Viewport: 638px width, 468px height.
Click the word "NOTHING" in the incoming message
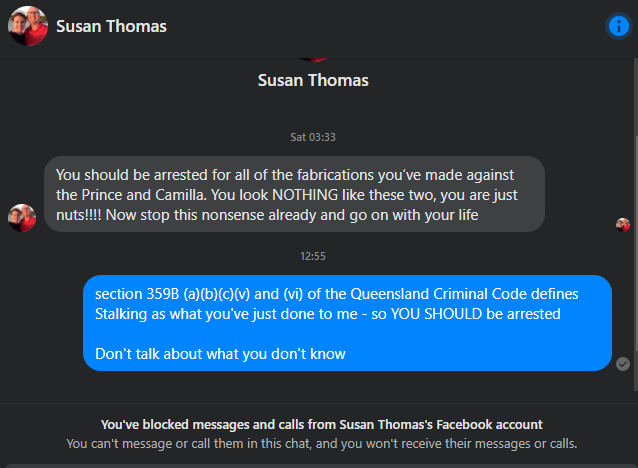pyautogui.click(x=305, y=195)
